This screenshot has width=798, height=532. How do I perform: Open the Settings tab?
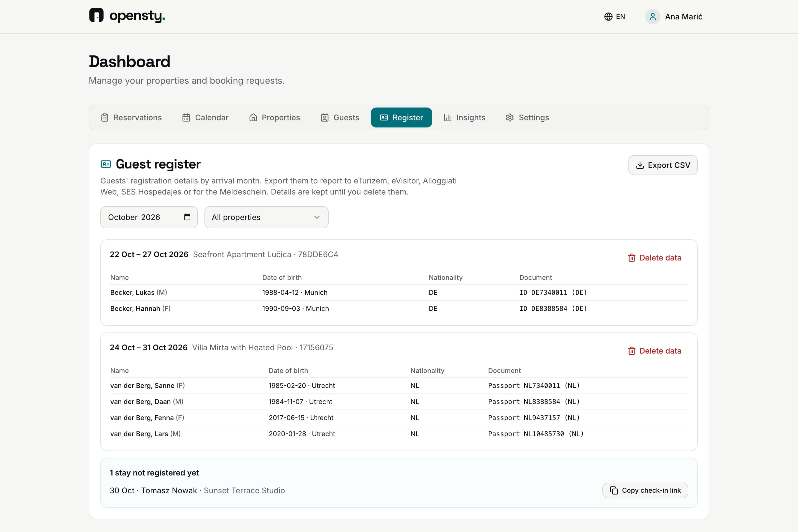(527, 117)
